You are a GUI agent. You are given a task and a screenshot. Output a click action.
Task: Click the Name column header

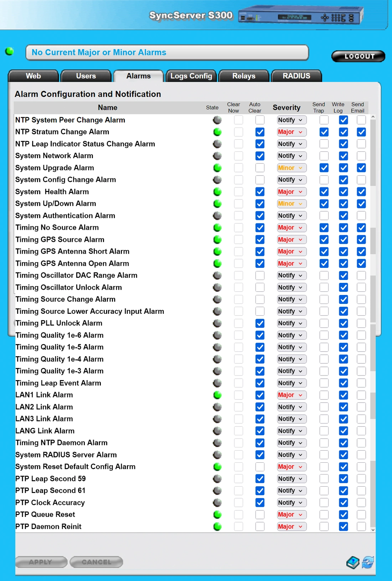tap(108, 108)
